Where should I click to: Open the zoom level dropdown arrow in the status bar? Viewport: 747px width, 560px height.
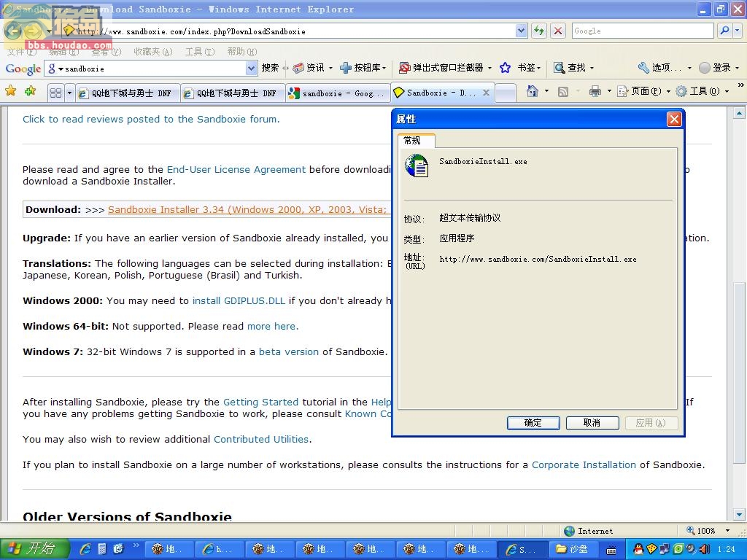(727, 531)
